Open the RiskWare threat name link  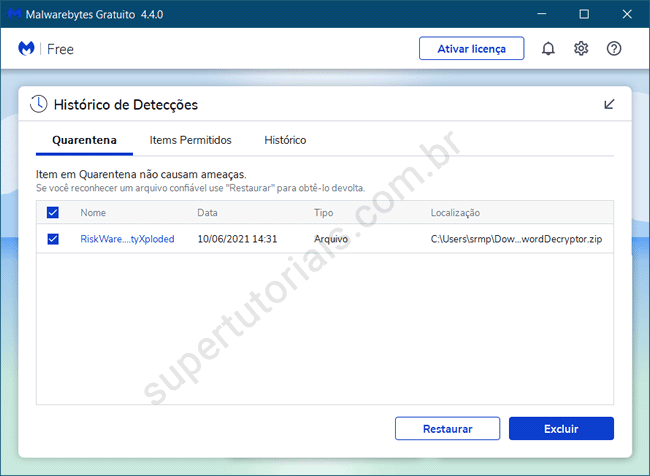click(127, 239)
